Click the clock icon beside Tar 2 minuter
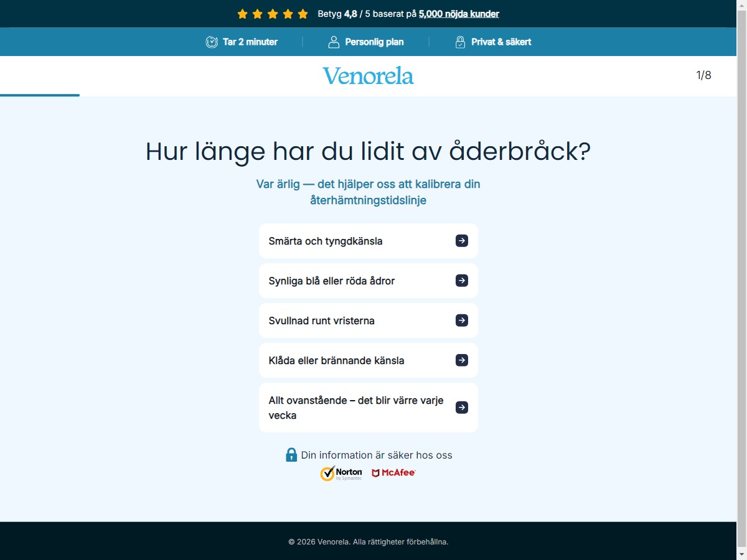Viewport: 747px width, 560px height. [x=212, y=42]
